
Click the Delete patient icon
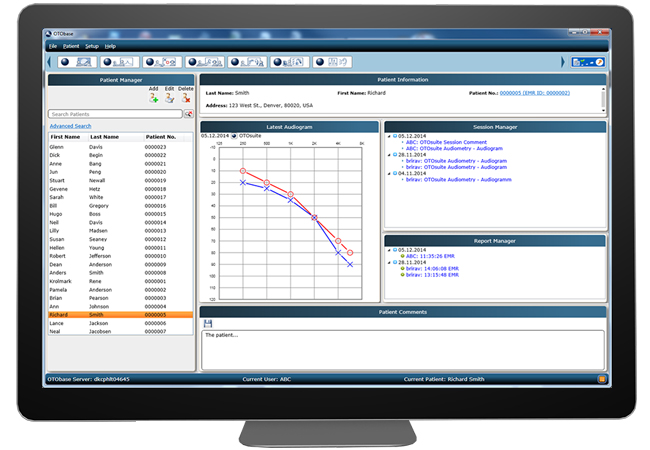[x=186, y=99]
